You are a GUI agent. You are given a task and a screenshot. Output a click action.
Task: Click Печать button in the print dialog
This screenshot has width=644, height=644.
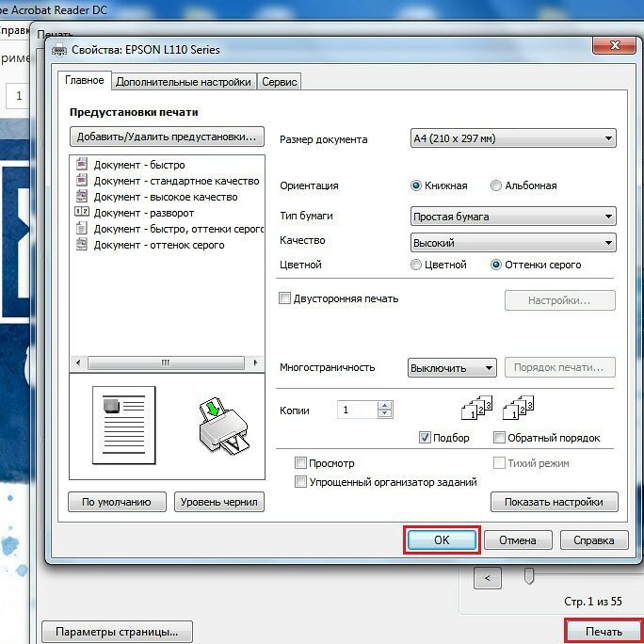click(x=604, y=631)
